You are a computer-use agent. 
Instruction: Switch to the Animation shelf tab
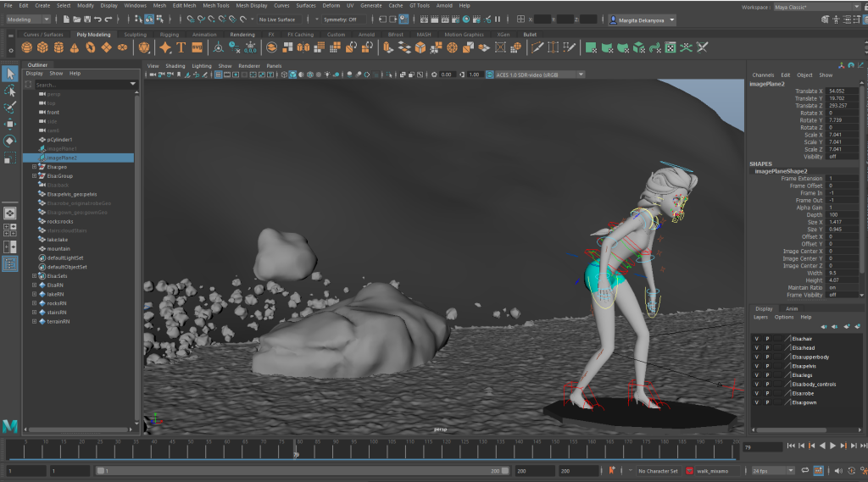[204, 35]
